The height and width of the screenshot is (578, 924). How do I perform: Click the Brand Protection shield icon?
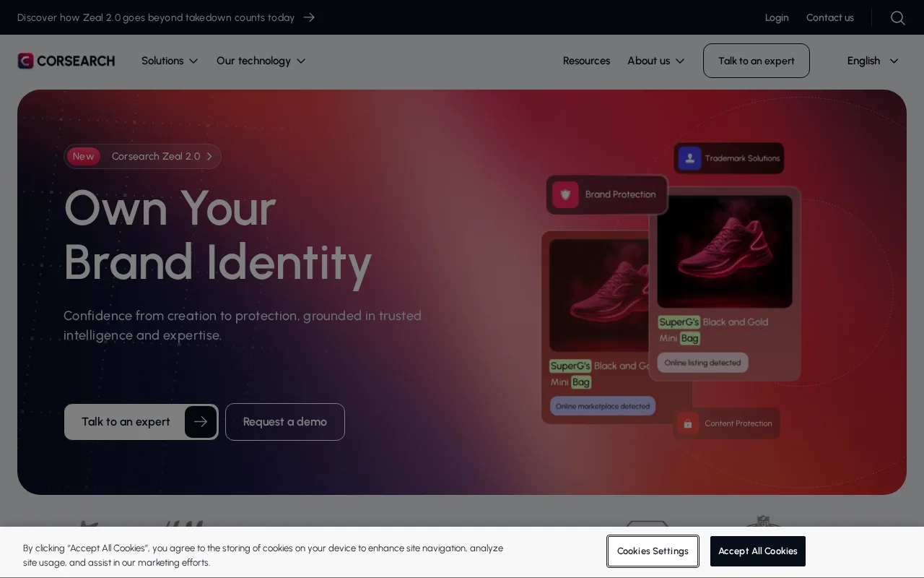pyautogui.click(x=565, y=194)
